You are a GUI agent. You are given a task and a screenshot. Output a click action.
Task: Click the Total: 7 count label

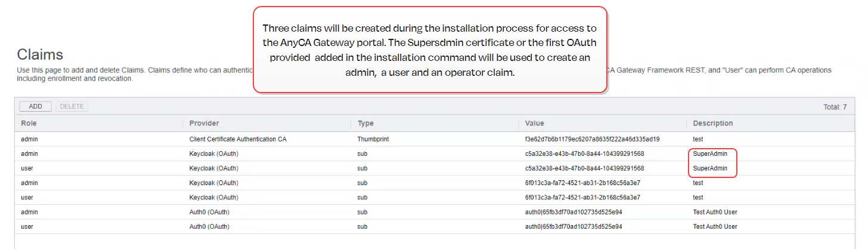coord(835,107)
